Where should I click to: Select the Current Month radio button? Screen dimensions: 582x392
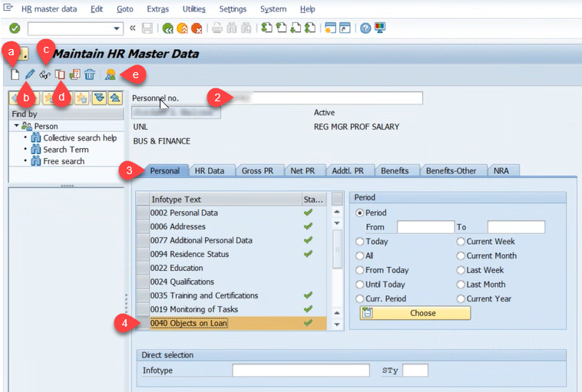[461, 256]
